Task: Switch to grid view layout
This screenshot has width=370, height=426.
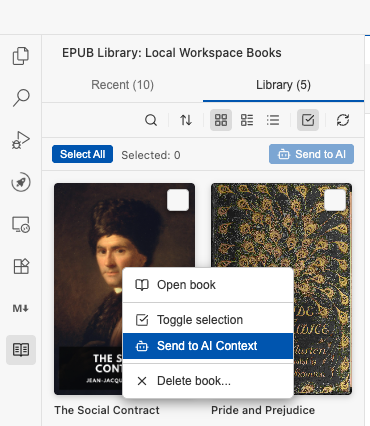Action: 221,120
